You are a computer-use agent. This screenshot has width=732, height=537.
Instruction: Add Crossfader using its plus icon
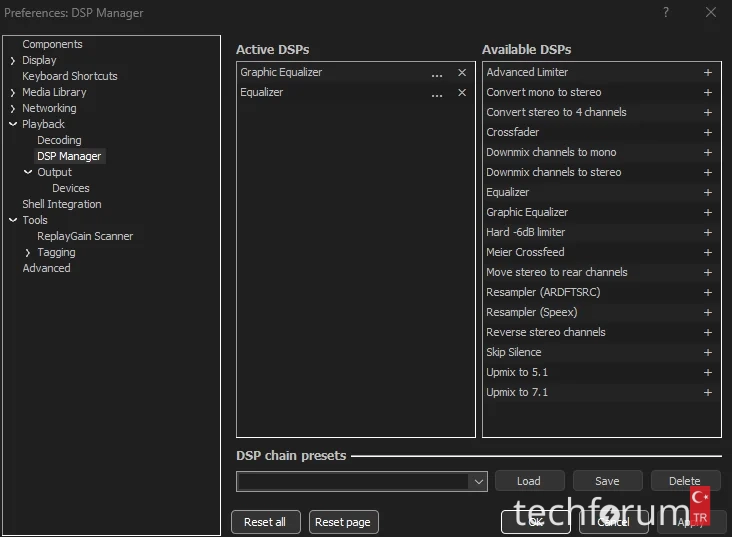(708, 133)
